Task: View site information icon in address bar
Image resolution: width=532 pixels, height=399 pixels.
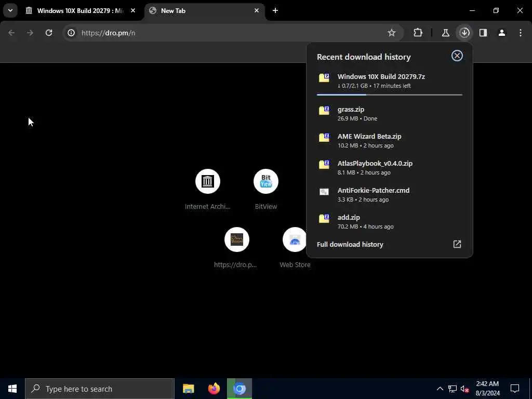Action: [x=71, y=33]
